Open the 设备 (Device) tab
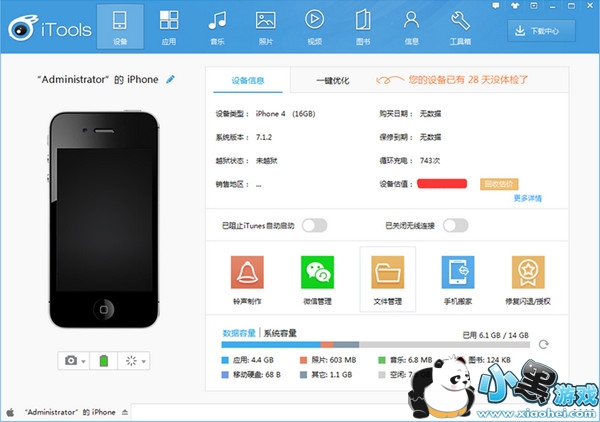600x422 pixels. point(120,27)
